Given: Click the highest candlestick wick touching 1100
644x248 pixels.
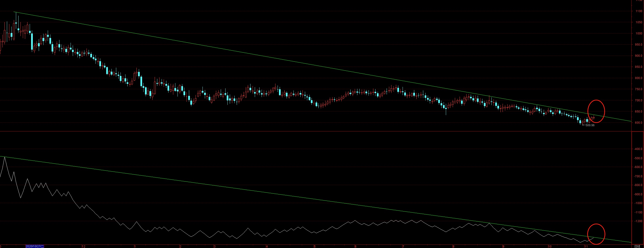Looking at the screenshot, I should click(x=16, y=18).
